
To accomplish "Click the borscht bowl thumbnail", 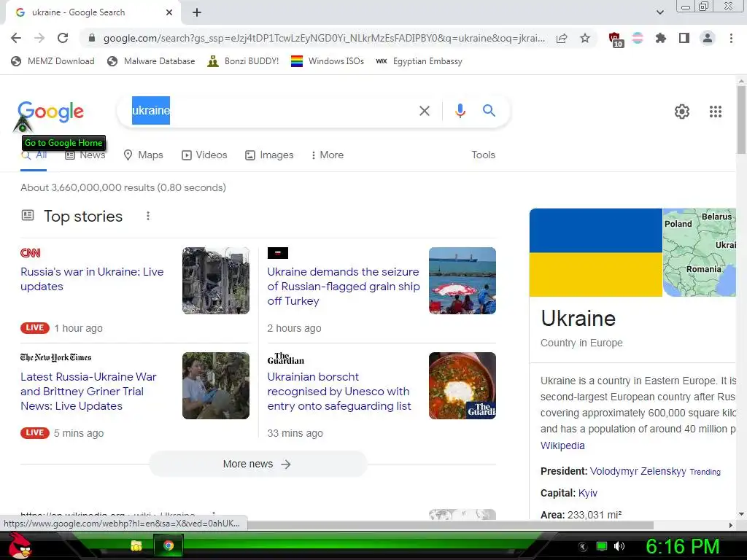I will [x=462, y=386].
